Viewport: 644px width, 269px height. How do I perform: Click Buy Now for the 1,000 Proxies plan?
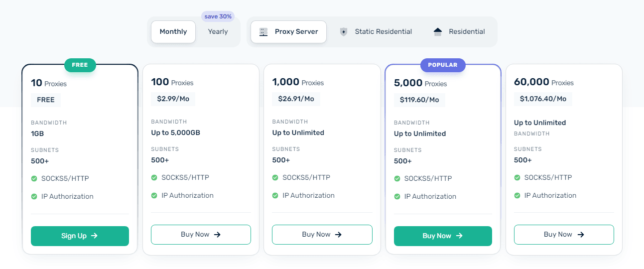322,235
